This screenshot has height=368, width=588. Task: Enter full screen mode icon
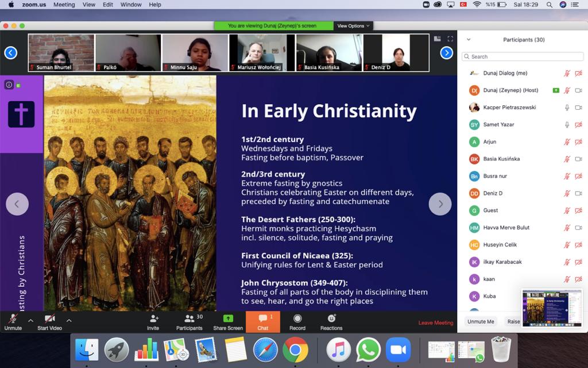(x=450, y=39)
